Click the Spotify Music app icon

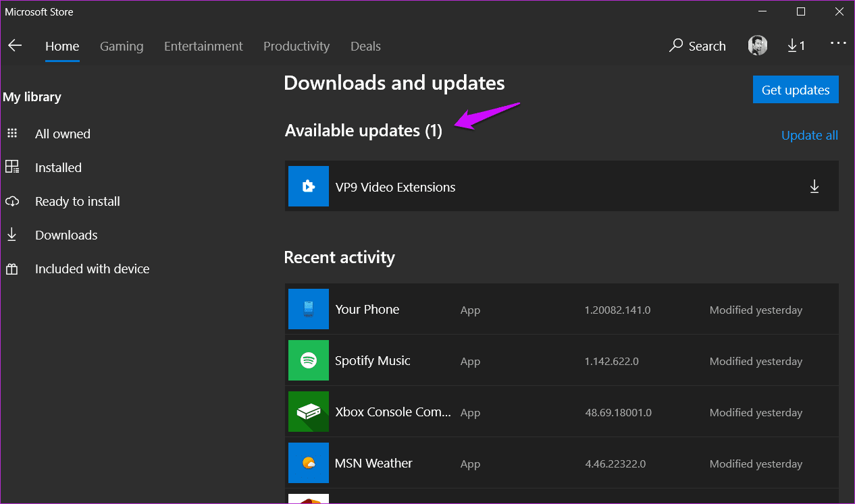pos(309,360)
